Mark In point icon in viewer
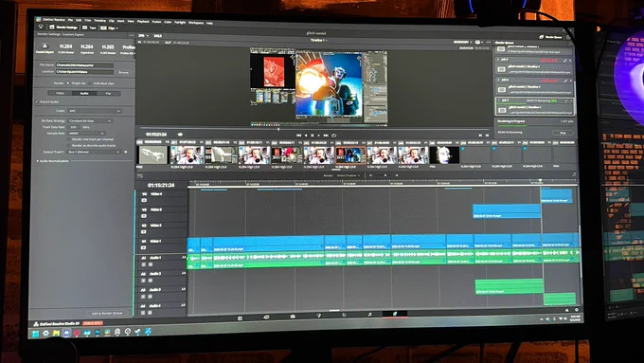This screenshot has width=644, height=363. [480, 135]
